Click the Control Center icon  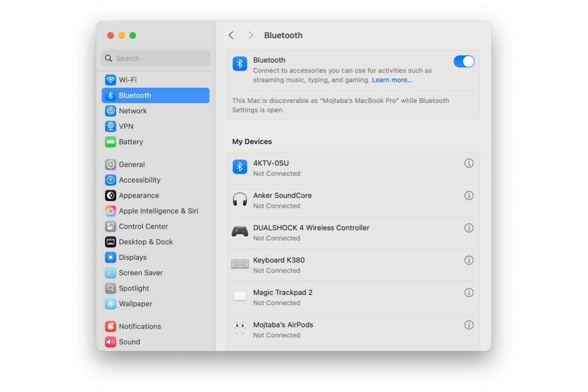point(111,226)
